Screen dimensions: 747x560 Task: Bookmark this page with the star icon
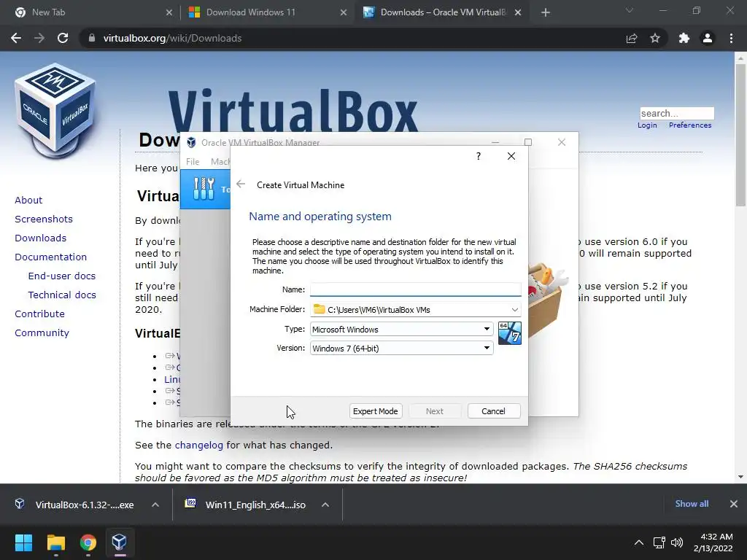point(655,38)
